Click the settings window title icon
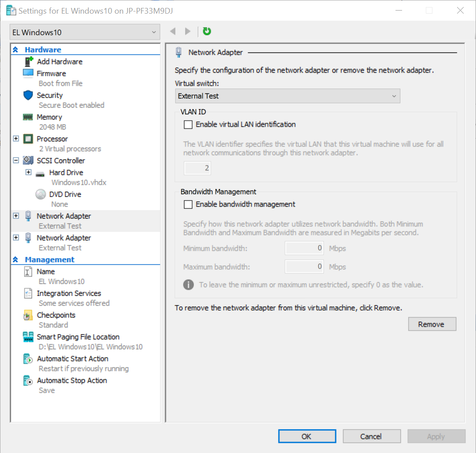 11,11
